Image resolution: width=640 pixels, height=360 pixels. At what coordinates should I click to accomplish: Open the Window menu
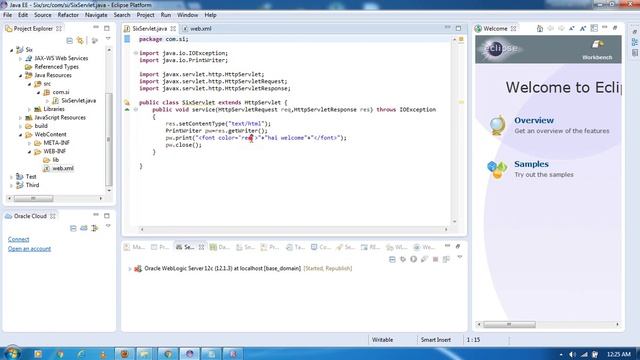tap(187, 15)
